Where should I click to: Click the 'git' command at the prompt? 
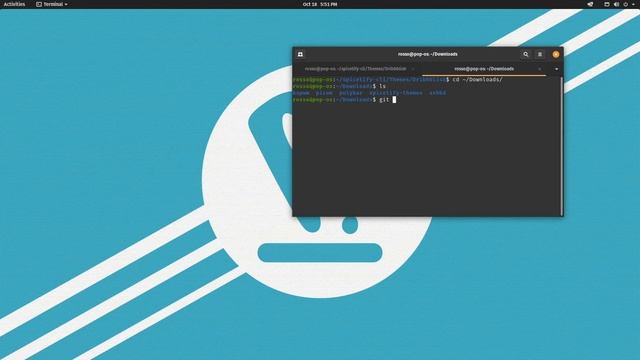point(384,100)
